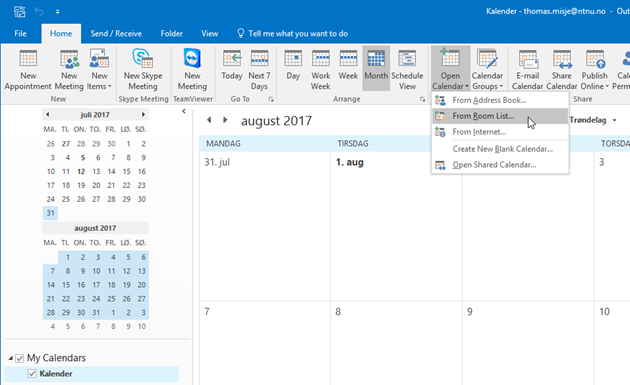Create a New Meeting
The width and height of the screenshot is (630, 385).
pos(69,70)
